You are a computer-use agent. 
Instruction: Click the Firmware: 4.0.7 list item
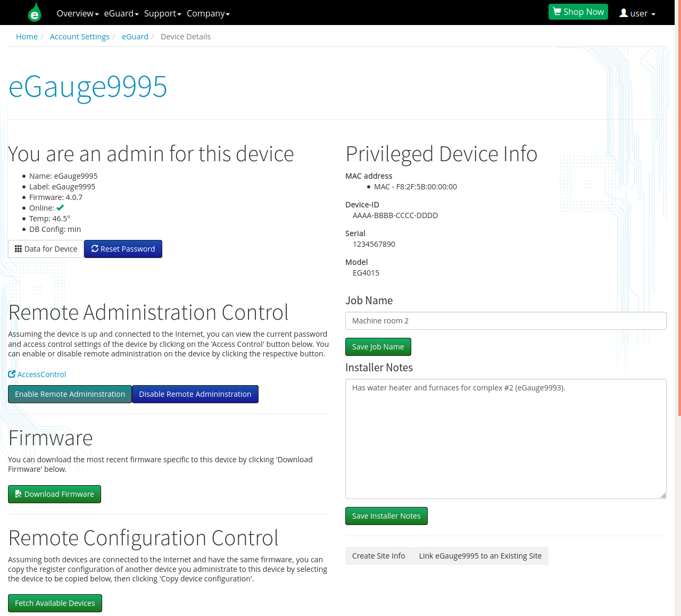56,197
